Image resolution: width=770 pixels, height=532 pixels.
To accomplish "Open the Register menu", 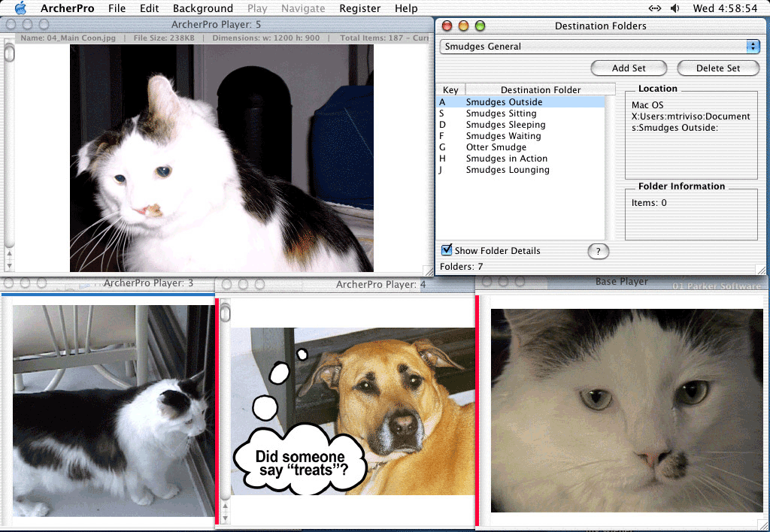I will [x=359, y=8].
